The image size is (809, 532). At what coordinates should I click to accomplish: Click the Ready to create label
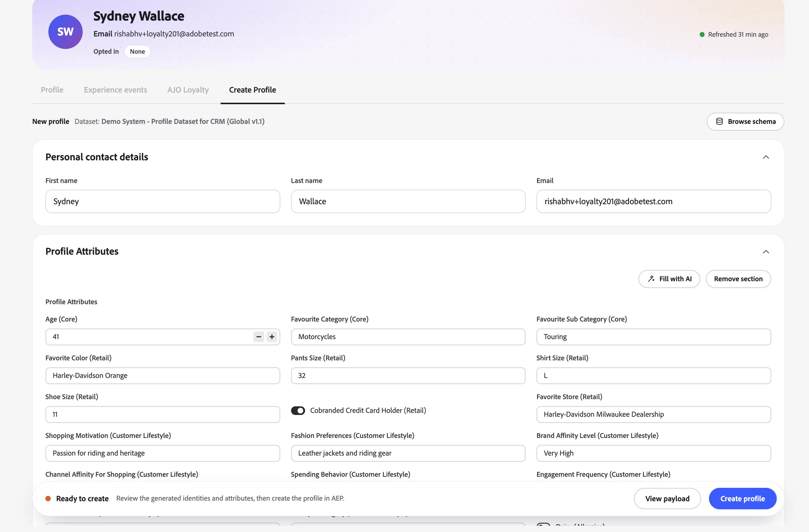point(82,498)
